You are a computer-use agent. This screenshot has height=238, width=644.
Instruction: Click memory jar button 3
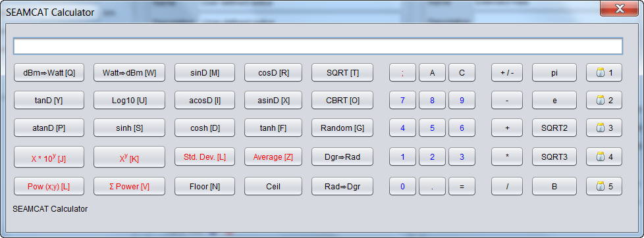(604, 128)
